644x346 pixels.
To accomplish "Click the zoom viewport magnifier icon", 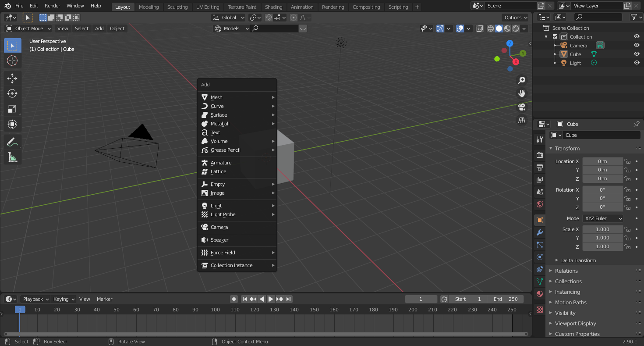I will 522,80.
